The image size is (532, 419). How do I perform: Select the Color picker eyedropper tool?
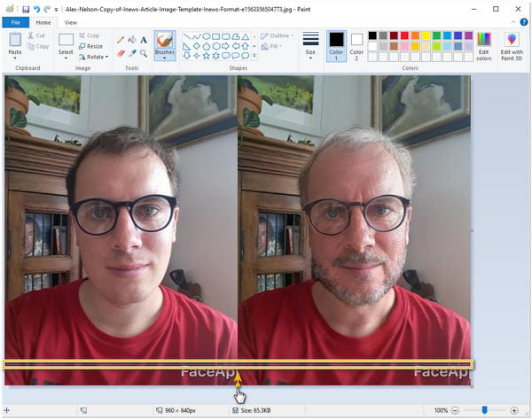point(132,53)
